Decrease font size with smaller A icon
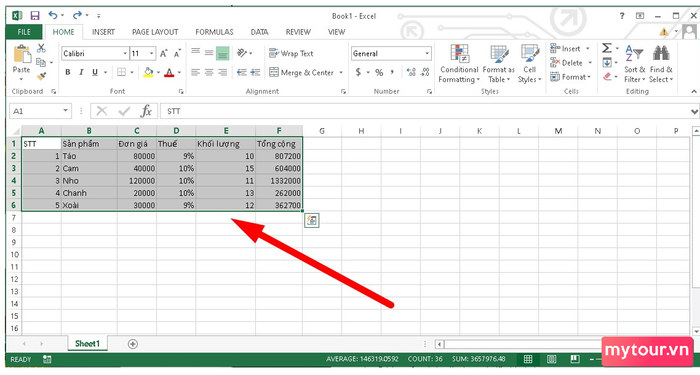Screen dimensions: 700x375 177,54
